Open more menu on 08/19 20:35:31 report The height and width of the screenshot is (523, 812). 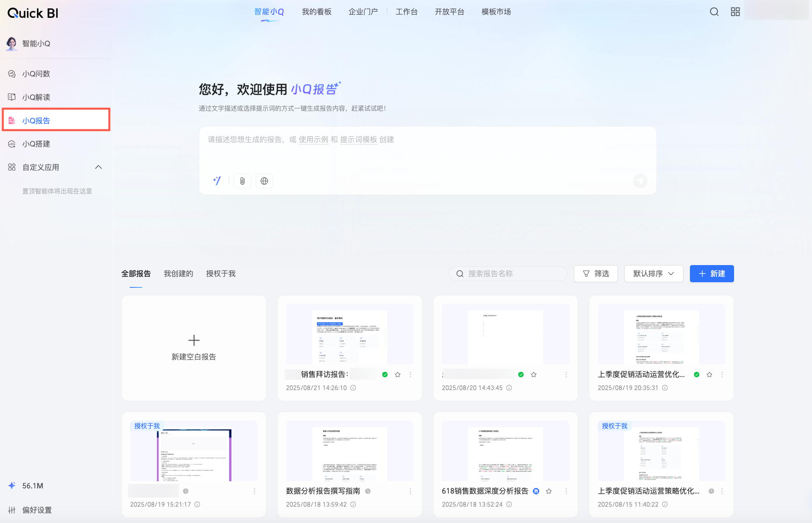click(722, 375)
